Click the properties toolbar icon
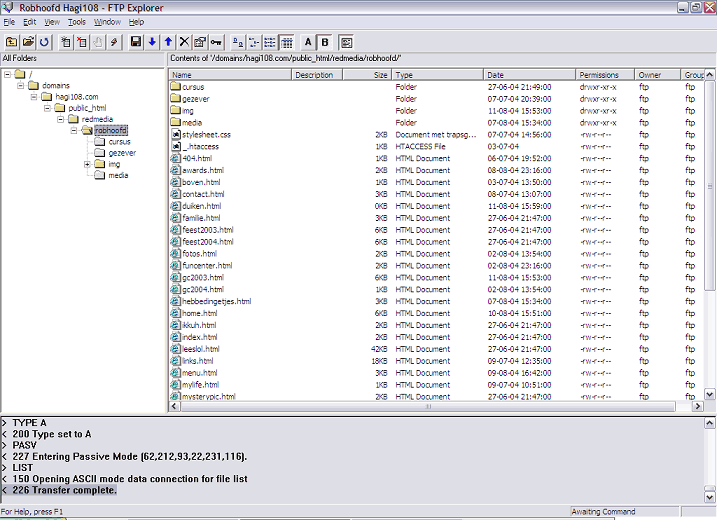717x520 pixels. 200,43
